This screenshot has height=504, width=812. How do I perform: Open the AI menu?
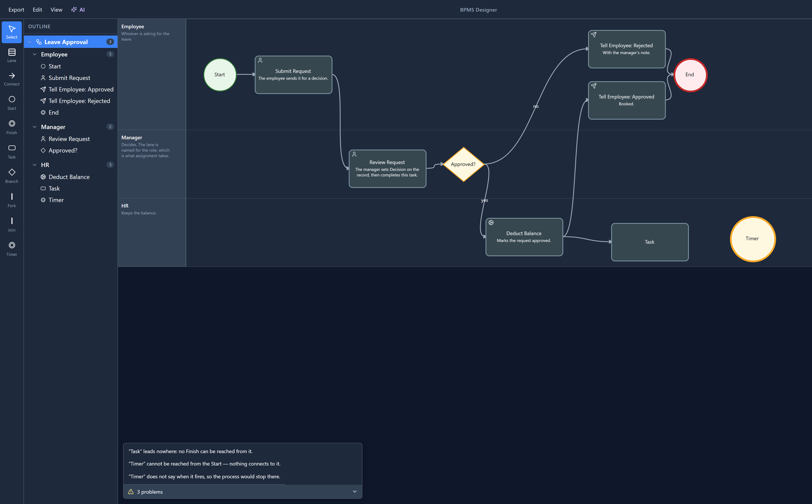click(x=78, y=9)
